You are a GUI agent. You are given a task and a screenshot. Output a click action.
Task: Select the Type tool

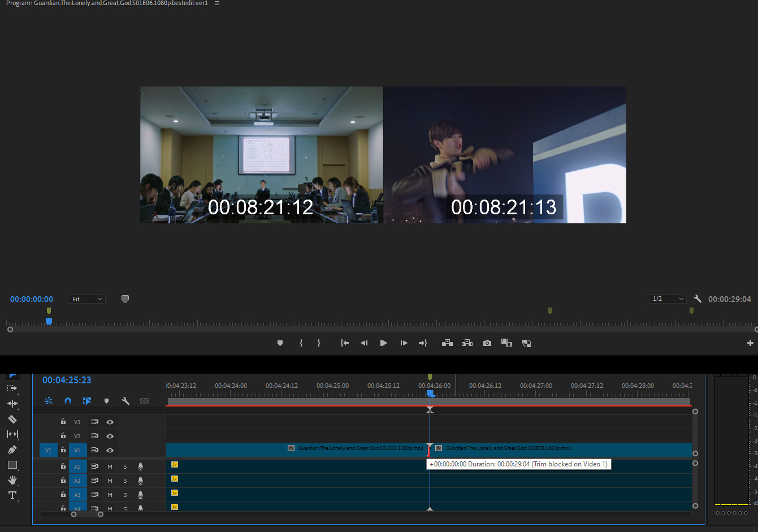pos(12,495)
